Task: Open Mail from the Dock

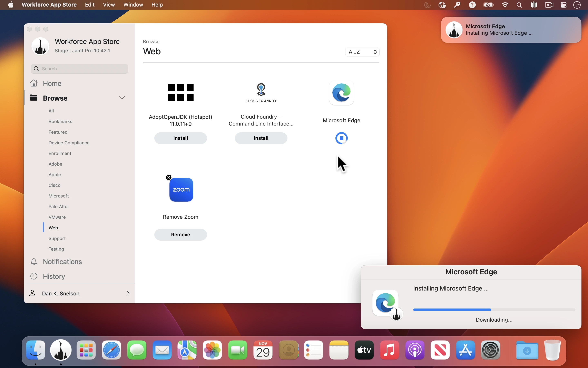Action: tap(162, 350)
